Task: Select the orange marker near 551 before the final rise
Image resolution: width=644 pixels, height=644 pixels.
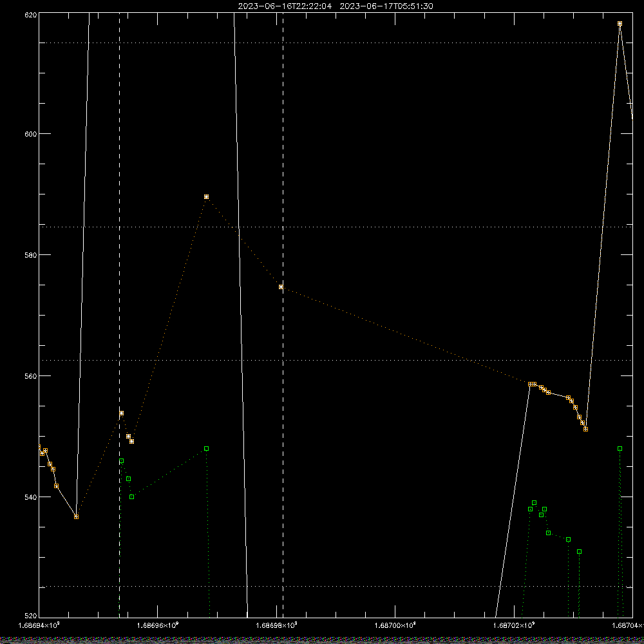Action: pos(585,429)
